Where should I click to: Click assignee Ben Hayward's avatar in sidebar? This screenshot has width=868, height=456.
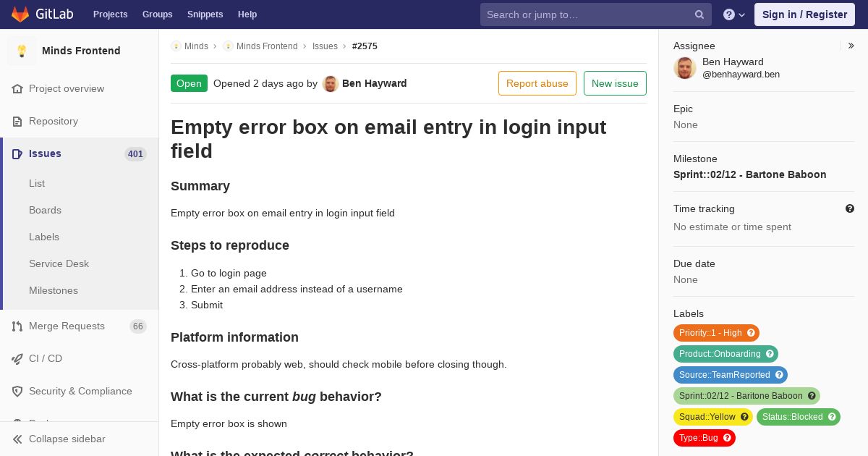coord(685,67)
